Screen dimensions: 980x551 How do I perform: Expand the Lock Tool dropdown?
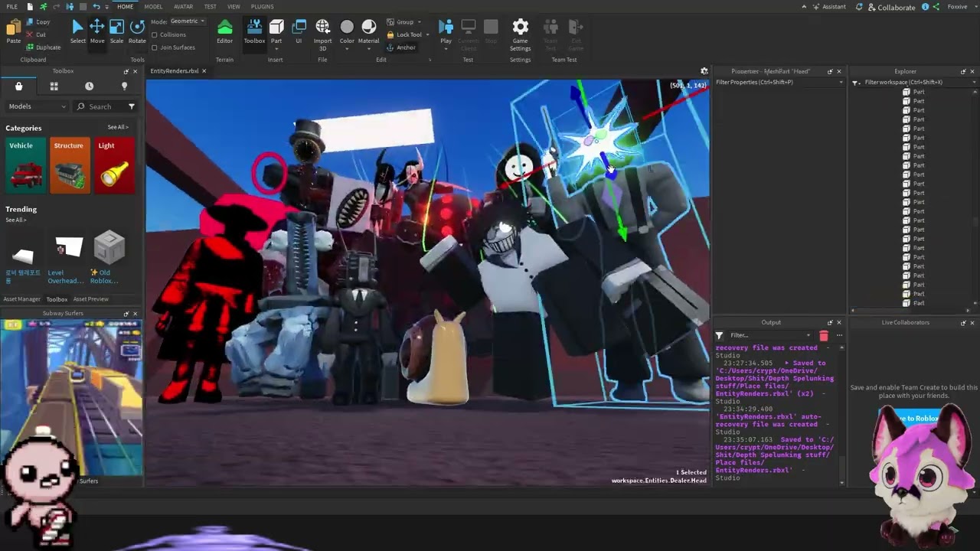coord(427,34)
